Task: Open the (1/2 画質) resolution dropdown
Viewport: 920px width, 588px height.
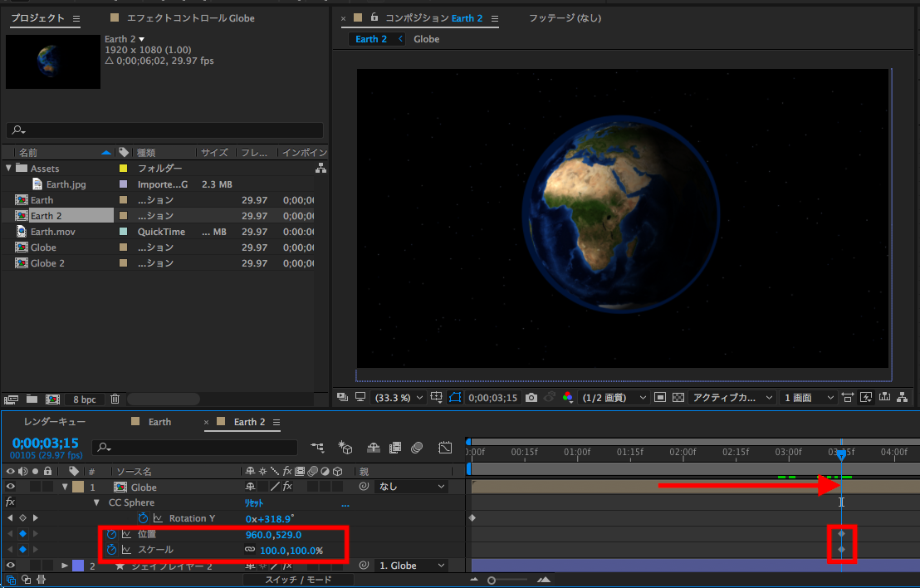Action: [x=614, y=398]
